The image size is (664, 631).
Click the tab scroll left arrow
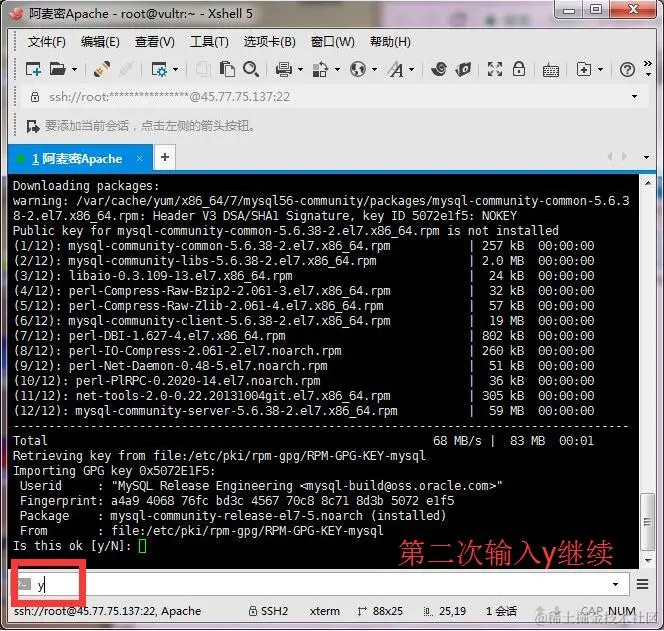[610, 156]
